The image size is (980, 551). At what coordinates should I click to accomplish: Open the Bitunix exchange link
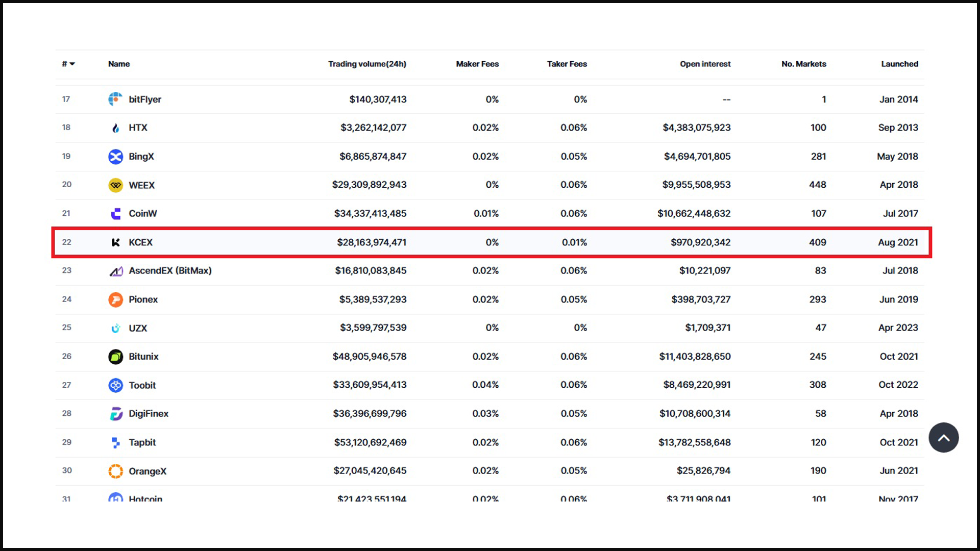[143, 357]
